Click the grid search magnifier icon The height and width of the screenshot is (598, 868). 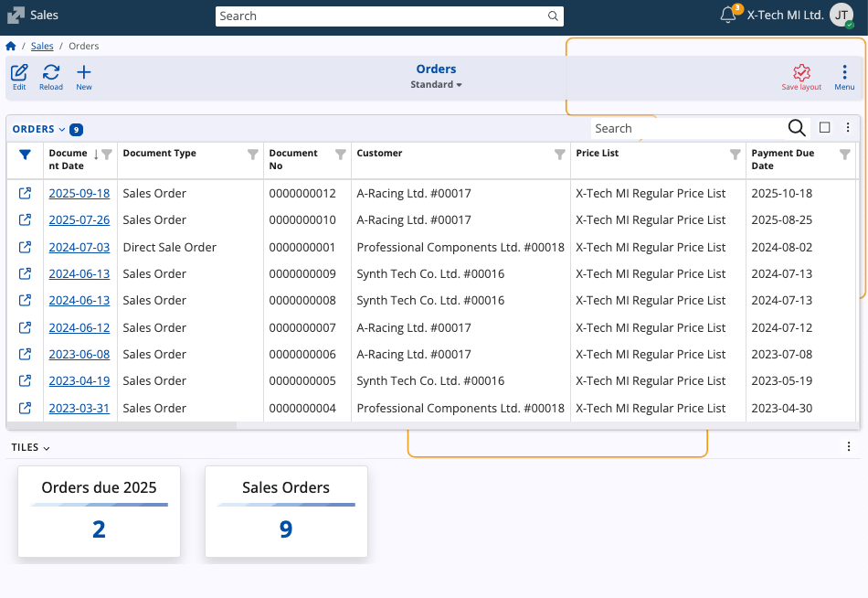797,128
